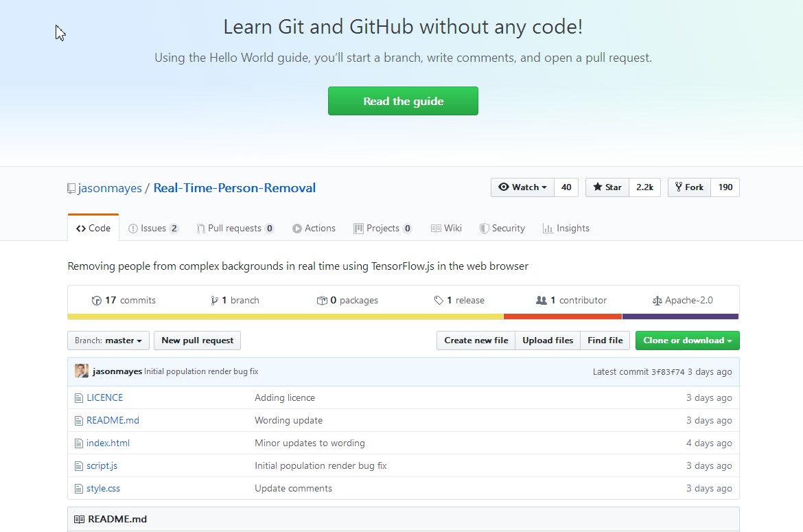Open the Real-Time-Person-Removal repository link
This screenshot has width=803, height=532.
pos(235,188)
